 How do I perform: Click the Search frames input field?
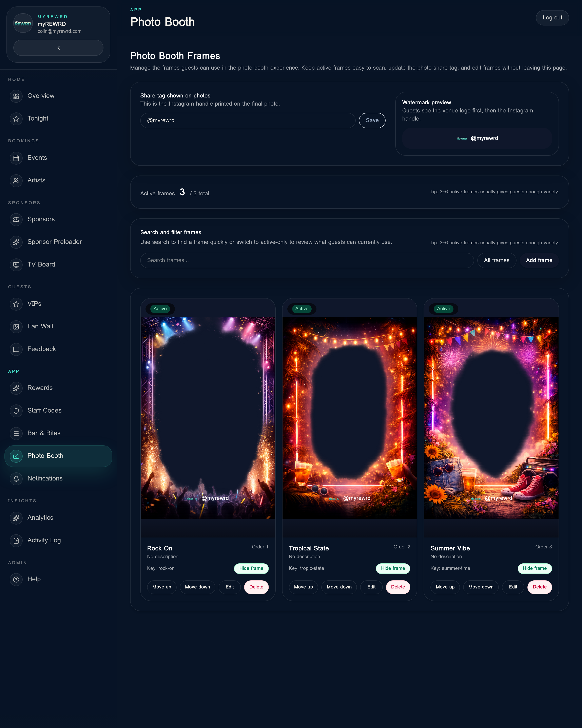coord(307,260)
